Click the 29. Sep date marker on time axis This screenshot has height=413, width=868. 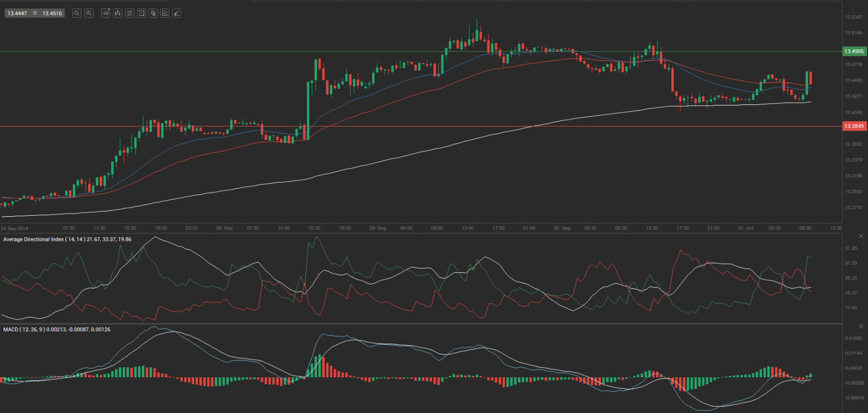(377, 228)
